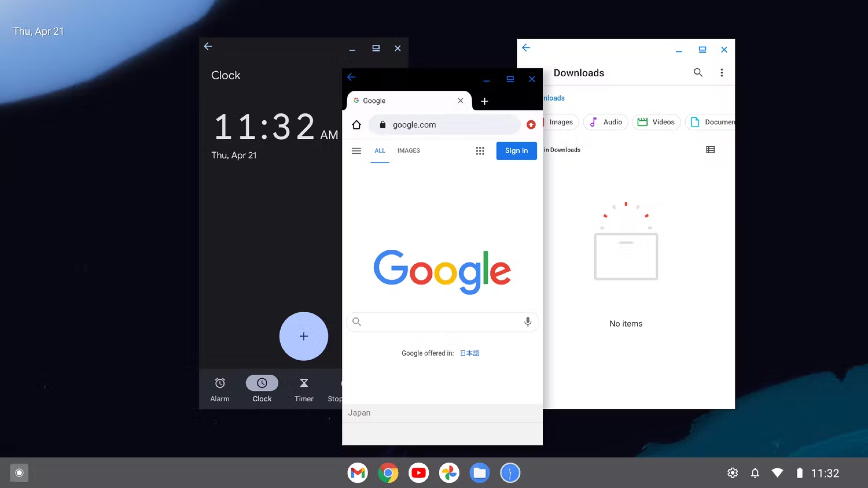
Task: Open Japanese language option on Google
Action: click(470, 353)
